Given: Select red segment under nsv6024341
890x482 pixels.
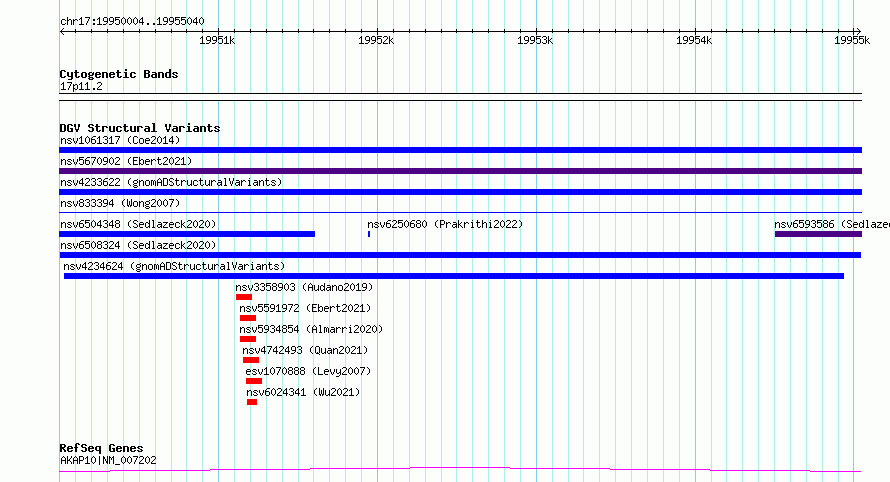Looking at the screenshot, I should pyautogui.click(x=252, y=402).
